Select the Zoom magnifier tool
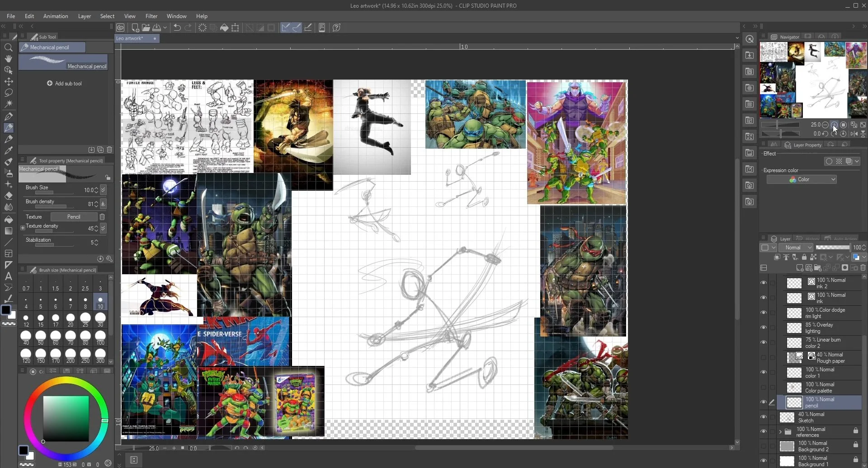The width and height of the screenshot is (868, 468). [x=8, y=47]
